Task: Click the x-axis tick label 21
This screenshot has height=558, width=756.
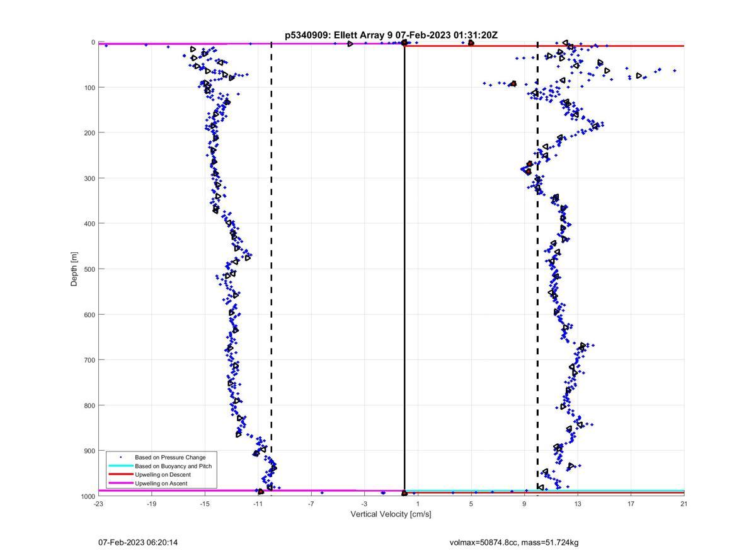Action: [x=684, y=504]
